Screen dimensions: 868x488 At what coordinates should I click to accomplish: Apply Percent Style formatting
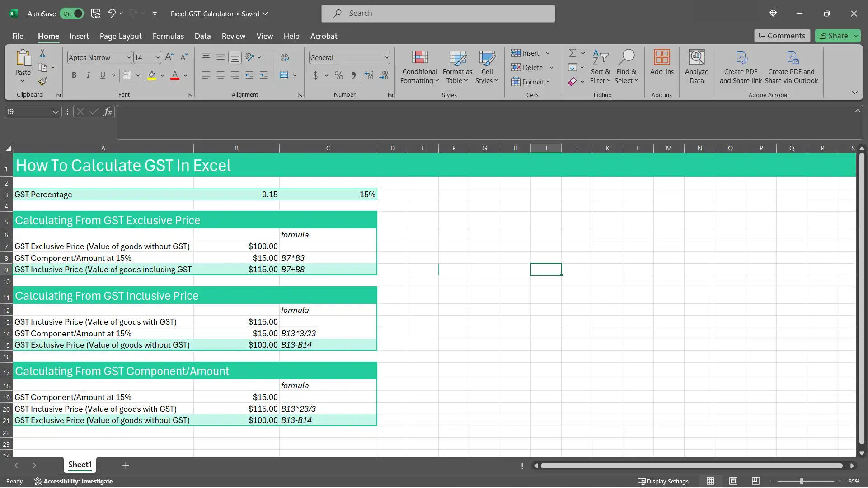click(338, 75)
